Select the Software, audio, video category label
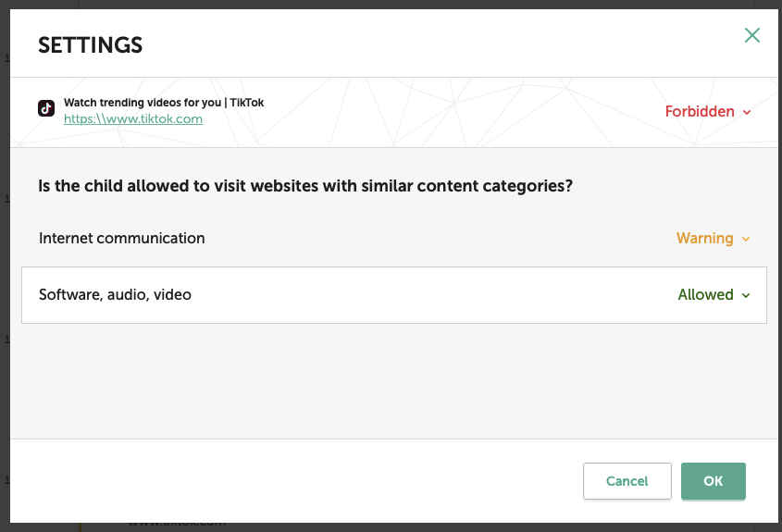 click(x=116, y=295)
